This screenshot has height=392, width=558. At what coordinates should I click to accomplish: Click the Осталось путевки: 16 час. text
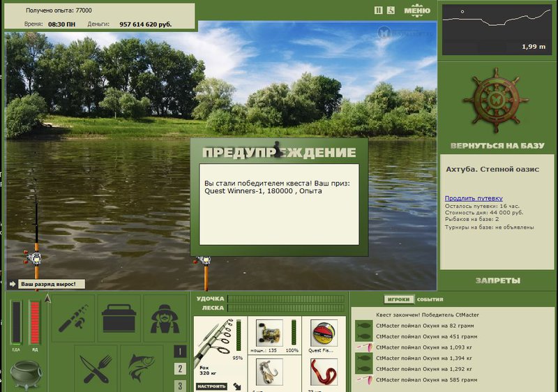click(x=482, y=206)
